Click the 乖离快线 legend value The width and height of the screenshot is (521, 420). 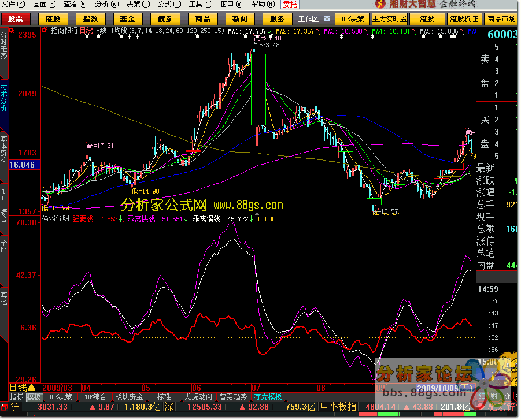point(172,219)
